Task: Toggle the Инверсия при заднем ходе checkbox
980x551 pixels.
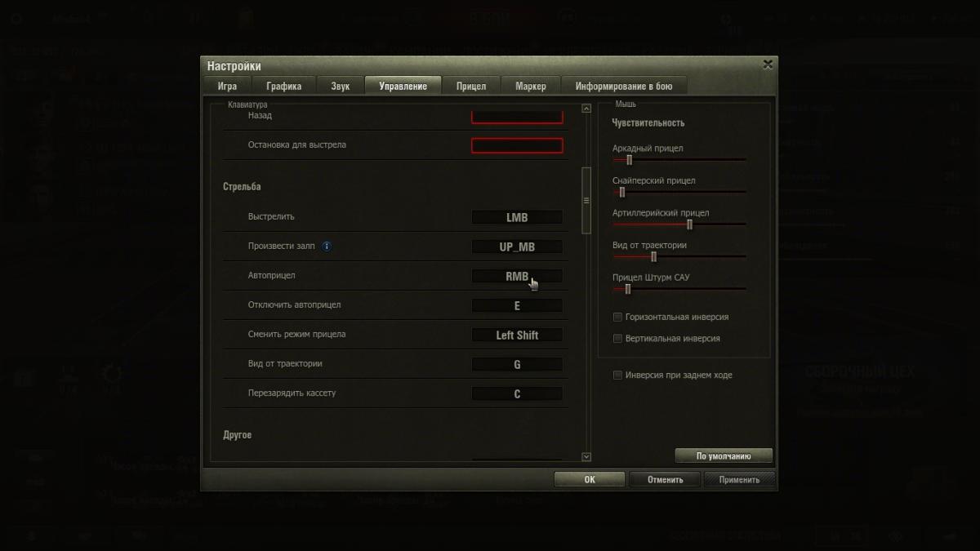Action: click(x=618, y=375)
